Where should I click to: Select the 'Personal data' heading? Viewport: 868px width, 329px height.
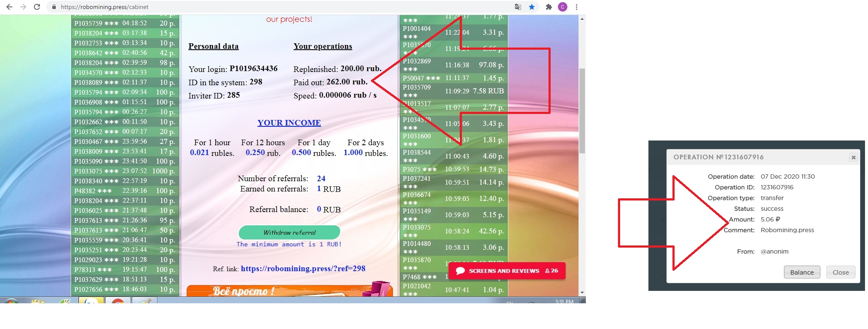click(x=214, y=46)
